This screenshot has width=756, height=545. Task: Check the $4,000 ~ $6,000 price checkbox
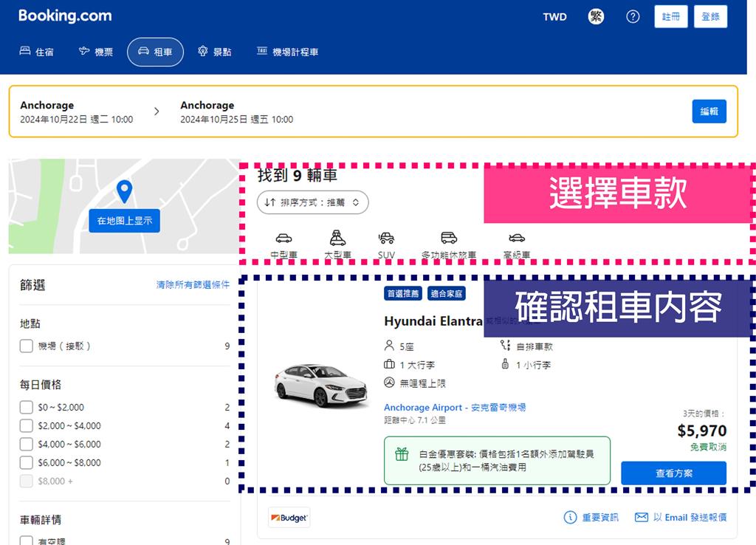coord(26,444)
